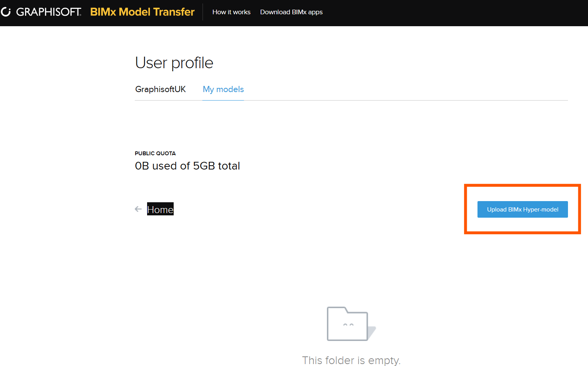Click the blue underline beneath My models
This screenshot has width=588, height=366.
(x=223, y=100)
